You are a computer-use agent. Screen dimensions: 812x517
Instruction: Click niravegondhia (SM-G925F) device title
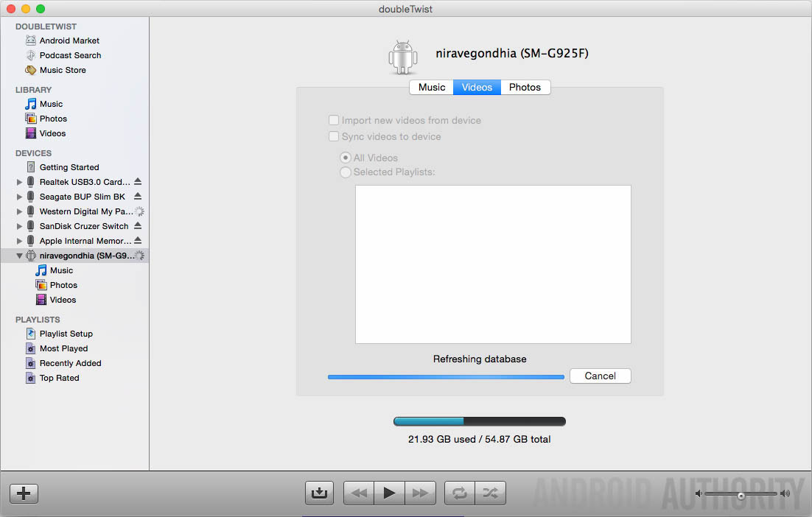coord(511,53)
